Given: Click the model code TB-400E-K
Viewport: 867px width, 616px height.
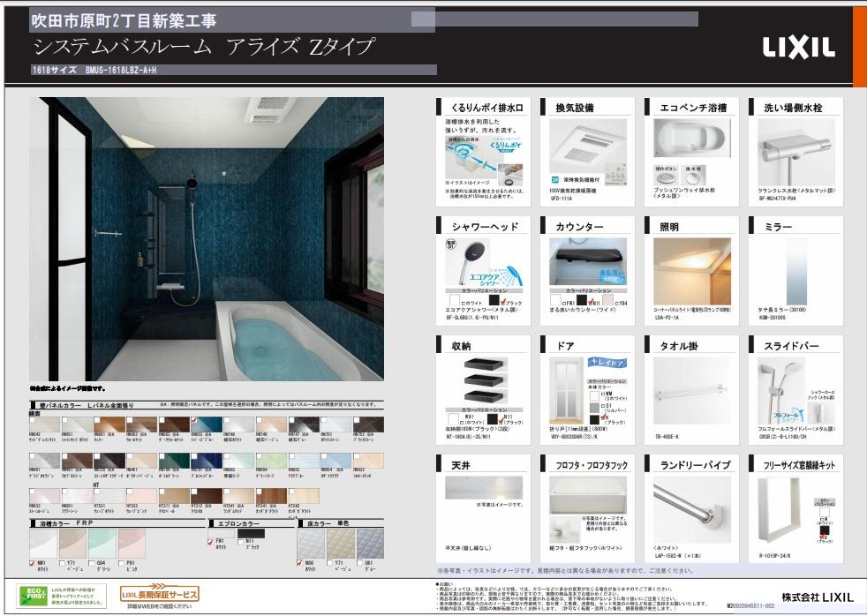Looking at the screenshot, I should coord(667,437).
